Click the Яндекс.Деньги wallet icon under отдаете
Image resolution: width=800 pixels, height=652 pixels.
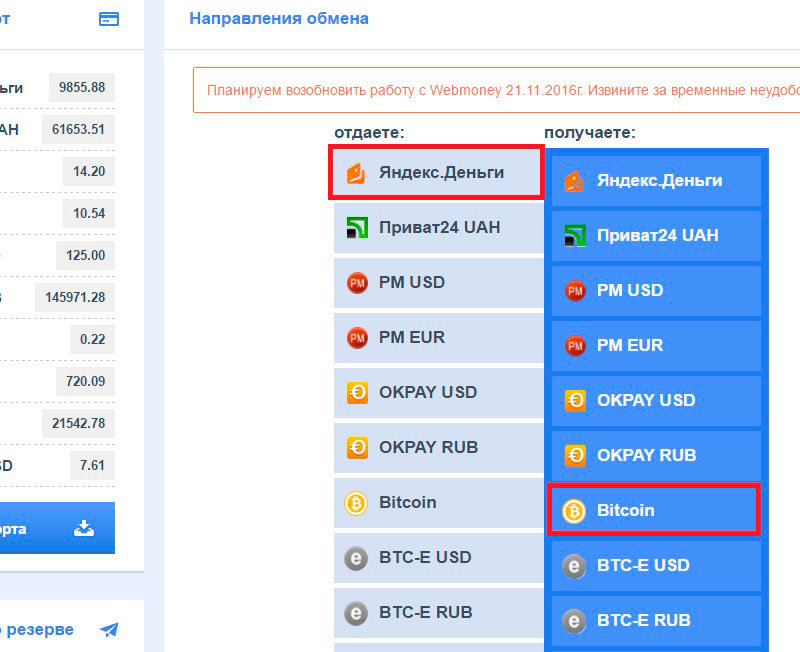(x=356, y=173)
